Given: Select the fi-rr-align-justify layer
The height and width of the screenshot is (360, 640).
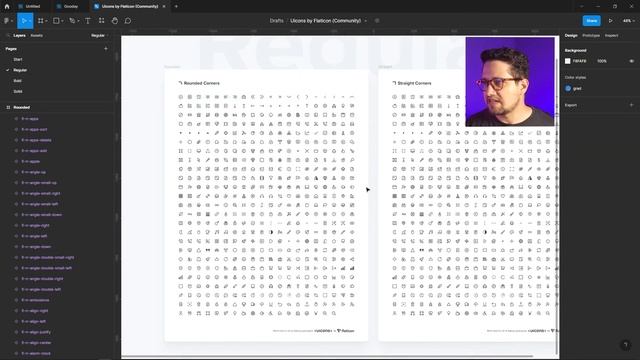Looking at the screenshot, I should [36, 332].
